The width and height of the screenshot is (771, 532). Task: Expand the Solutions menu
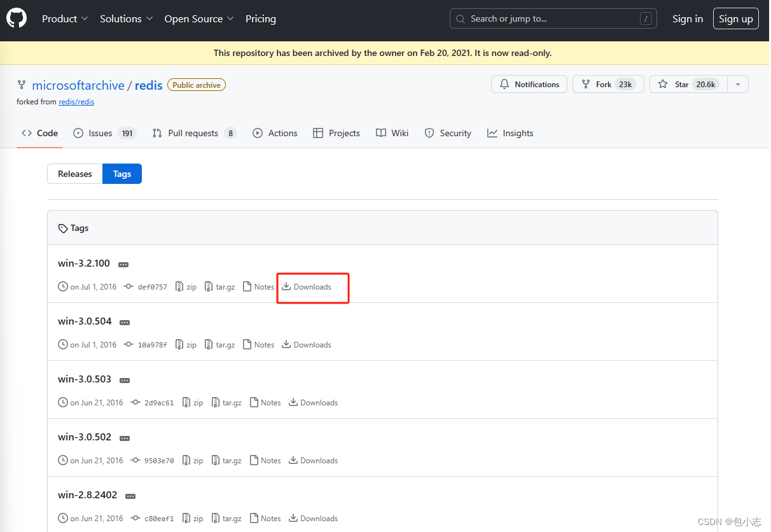[x=127, y=19]
